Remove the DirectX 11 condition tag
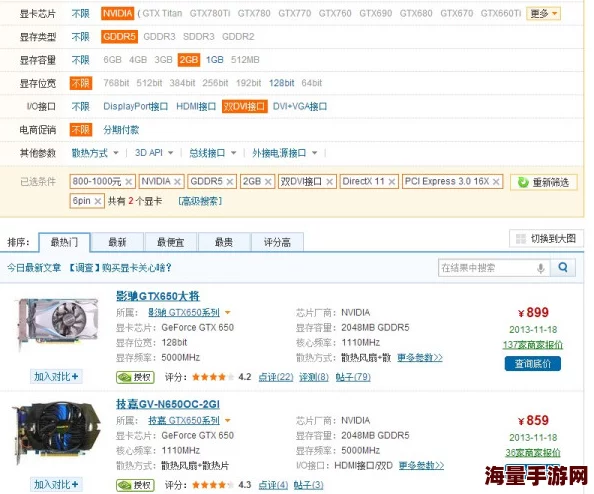 pos(392,182)
